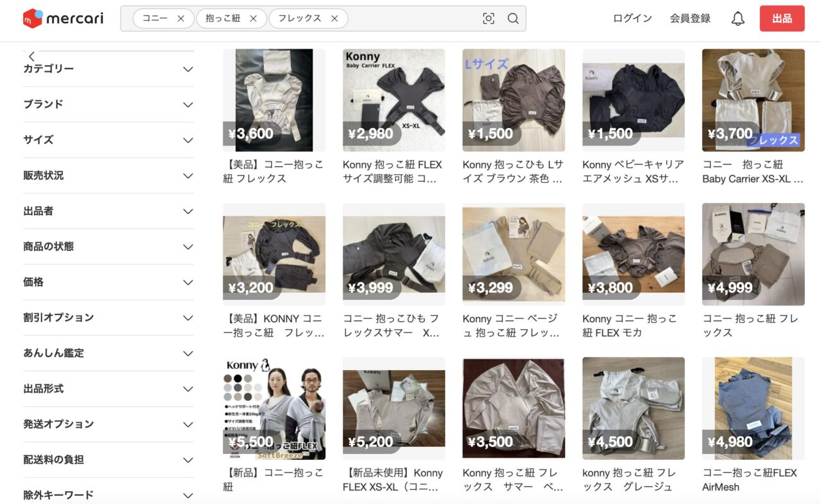Click the ログイン link
This screenshot has height=504, width=820.
(x=632, y=19)
